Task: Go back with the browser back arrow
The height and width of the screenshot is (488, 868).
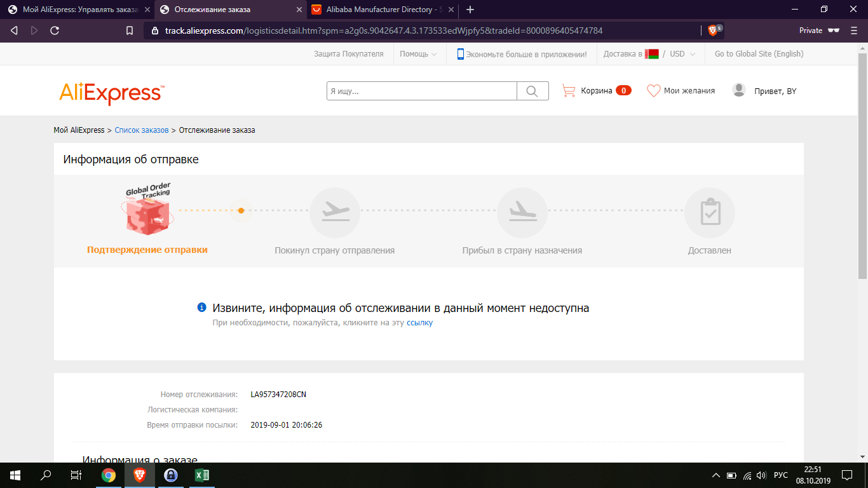Action: 14,30
